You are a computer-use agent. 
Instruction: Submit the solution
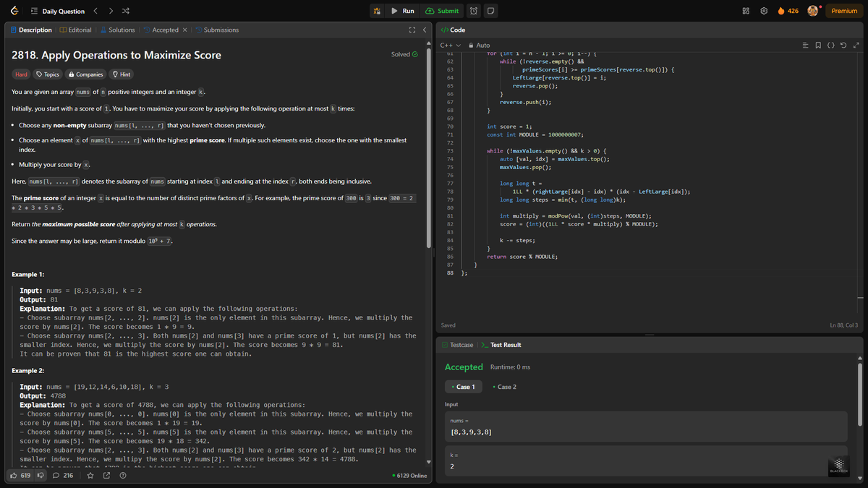click(x=442, y=11)
